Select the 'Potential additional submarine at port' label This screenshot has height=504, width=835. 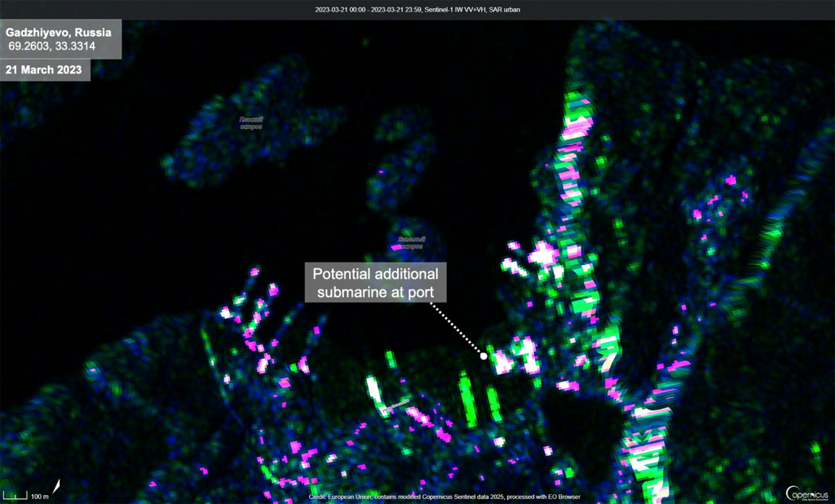click(x=375, y=282)
